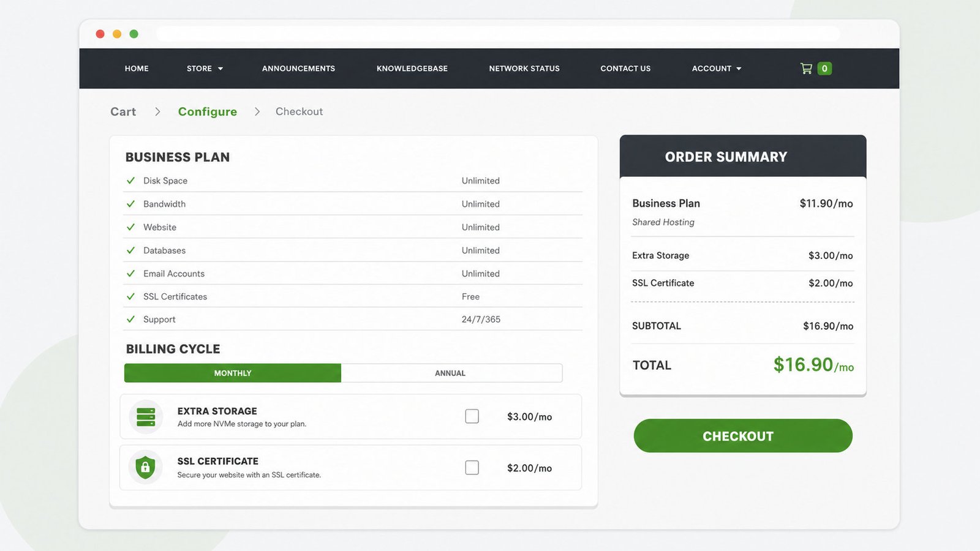Enable the SSL Certificate addon checkbox

click(x=472, y=468)
